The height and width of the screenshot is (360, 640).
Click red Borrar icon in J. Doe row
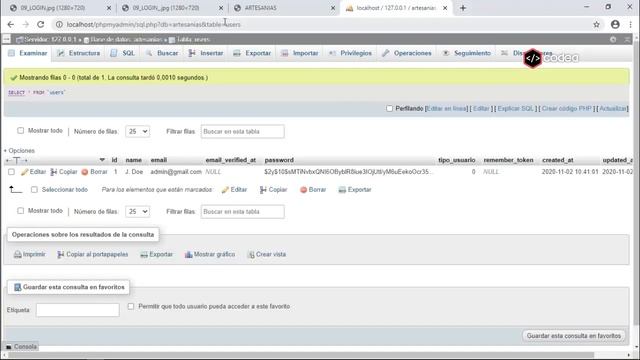tap(85, 172)
